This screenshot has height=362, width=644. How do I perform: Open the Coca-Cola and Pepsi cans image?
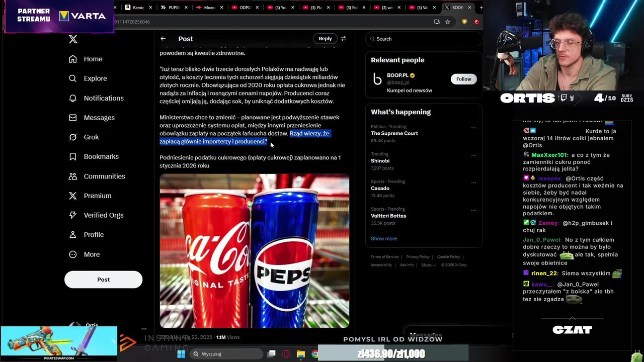click(x=255, y=251)
